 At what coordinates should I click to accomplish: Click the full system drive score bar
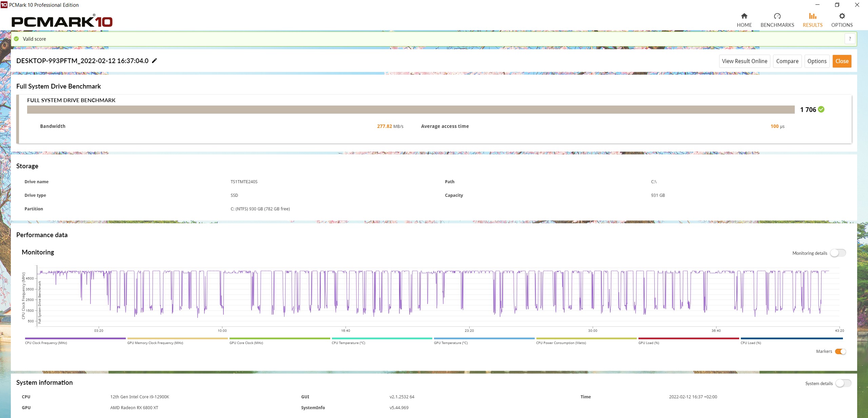(x=410, y=110)
